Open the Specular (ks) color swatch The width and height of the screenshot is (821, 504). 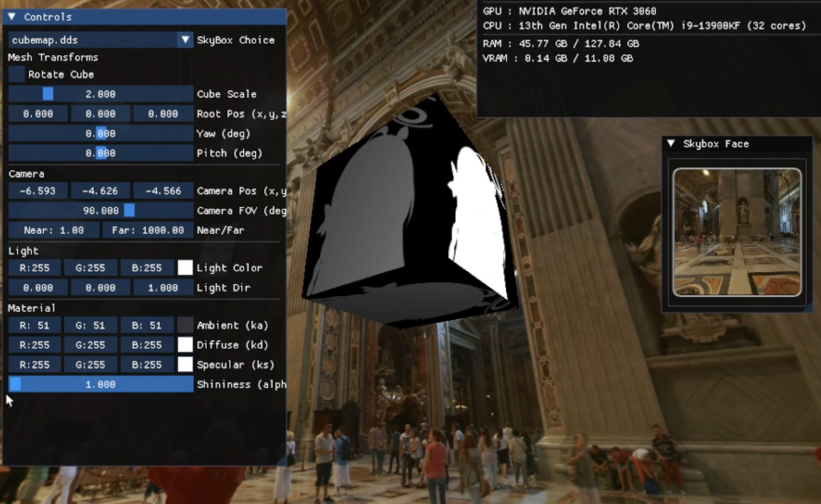(x=185, y=364)
